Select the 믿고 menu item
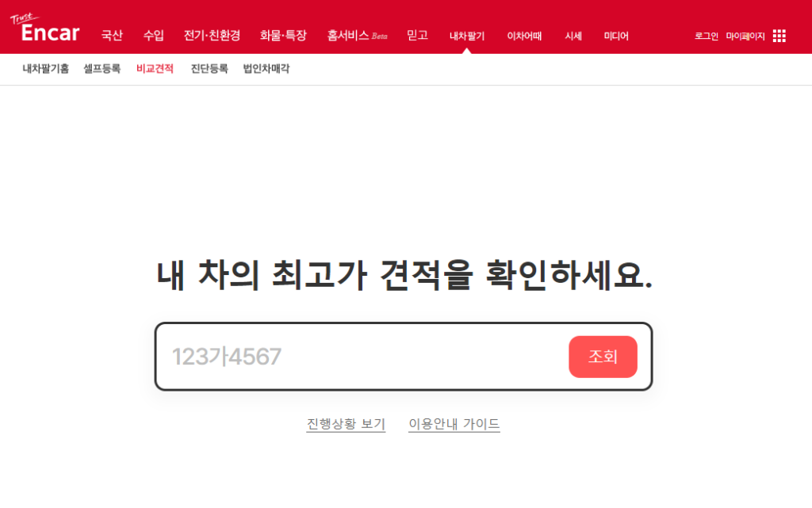812x508 pixels. click(417, 36)
